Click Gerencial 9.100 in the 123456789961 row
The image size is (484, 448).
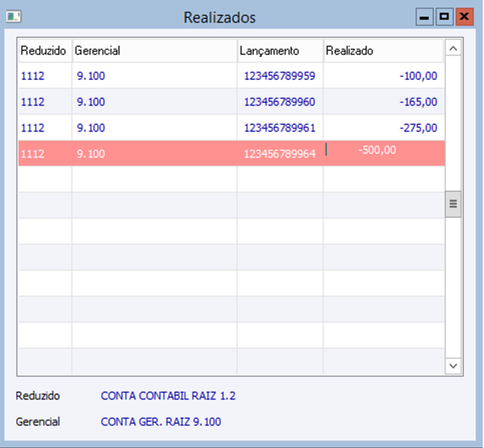pyautogui.click(x=91, y=128)
